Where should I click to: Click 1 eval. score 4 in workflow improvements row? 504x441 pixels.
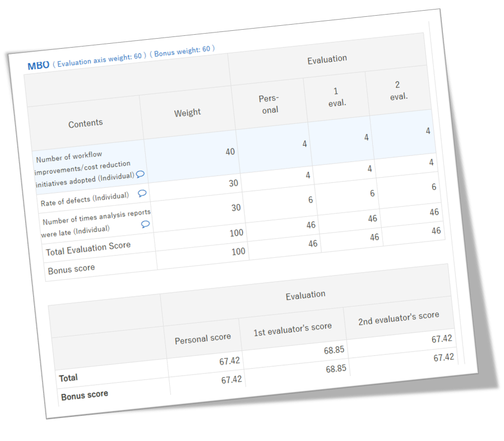click(x=366, y=137)
